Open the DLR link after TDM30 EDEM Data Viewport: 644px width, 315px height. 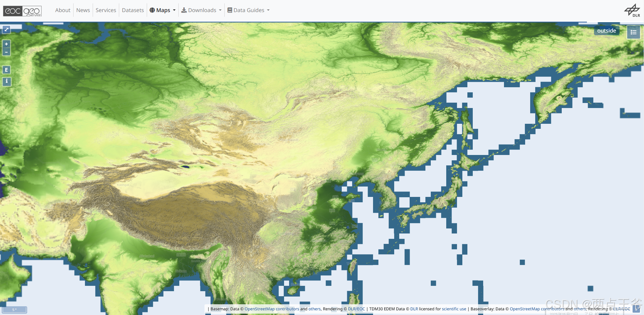coord(414,309)
